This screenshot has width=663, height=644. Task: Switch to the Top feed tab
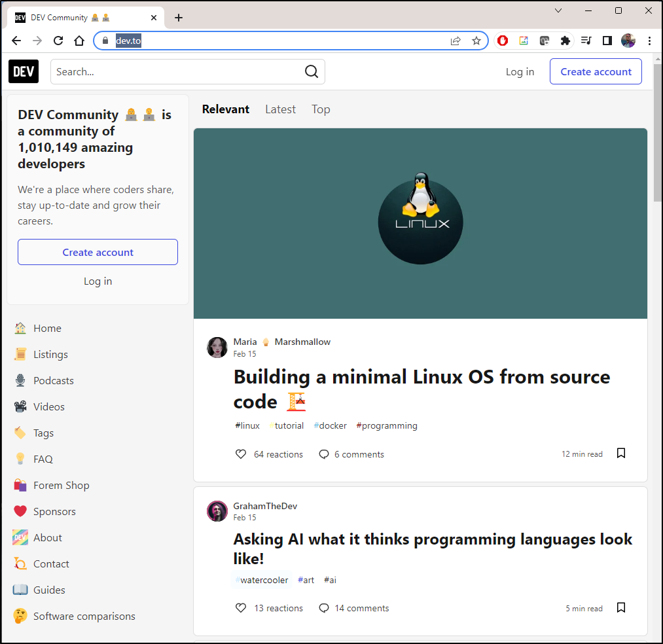(x=321, y=109)
